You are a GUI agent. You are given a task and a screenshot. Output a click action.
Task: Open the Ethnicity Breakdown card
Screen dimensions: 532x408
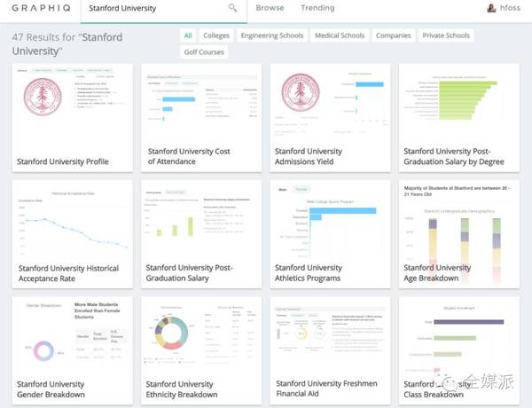[x=201, y=350]
